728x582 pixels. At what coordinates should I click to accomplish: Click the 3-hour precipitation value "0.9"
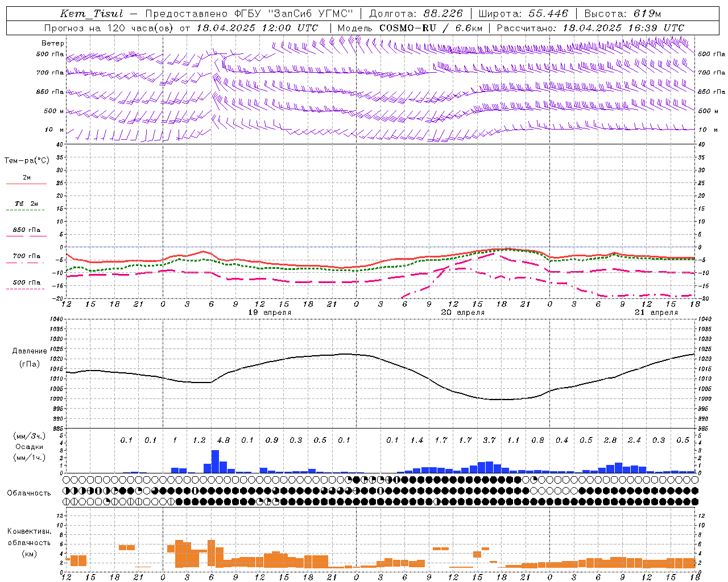(272, 440)
